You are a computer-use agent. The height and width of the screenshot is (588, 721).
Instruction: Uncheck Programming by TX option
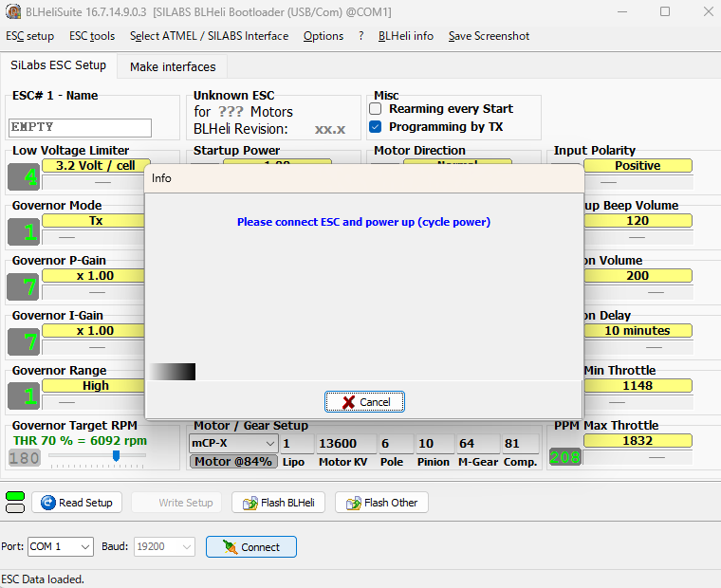click(376, 126)
